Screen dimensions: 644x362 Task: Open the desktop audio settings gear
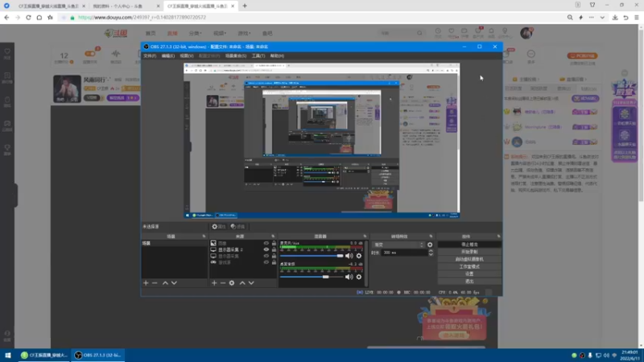359,277
